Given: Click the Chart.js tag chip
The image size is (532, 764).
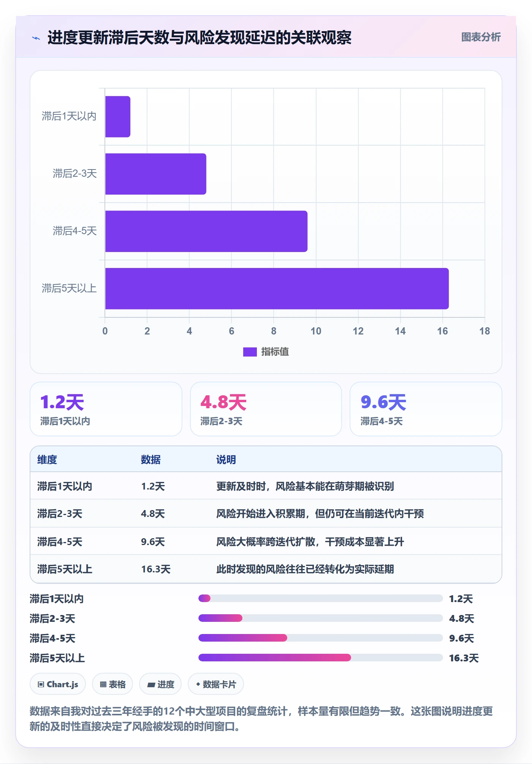Looking at the screenshot, I should coord(58,684).
